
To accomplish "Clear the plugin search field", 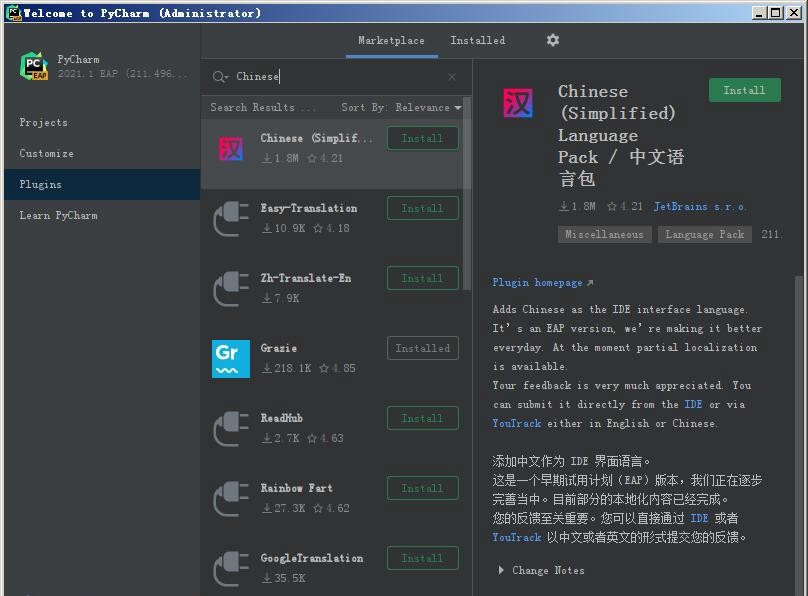I will click(452, 77).
